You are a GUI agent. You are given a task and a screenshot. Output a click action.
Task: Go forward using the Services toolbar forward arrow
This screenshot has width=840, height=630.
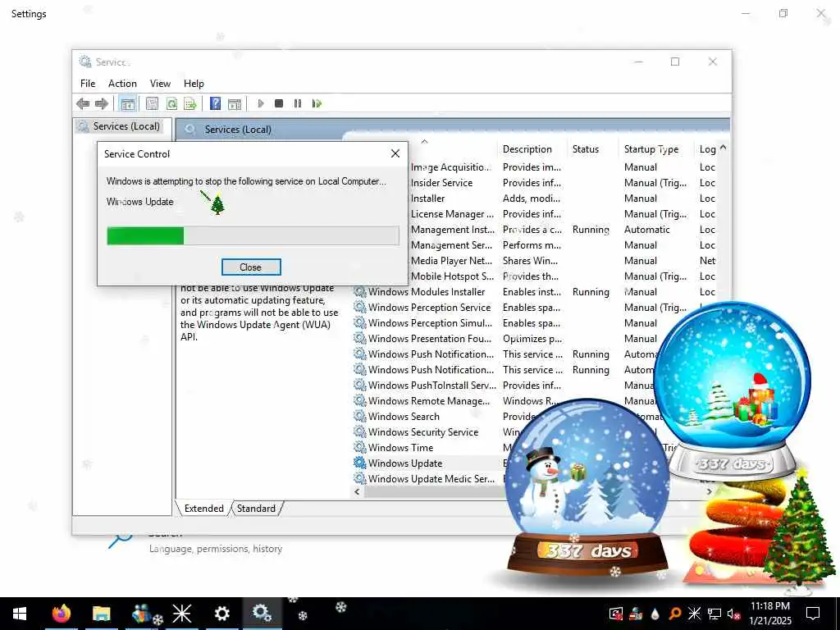101,103
